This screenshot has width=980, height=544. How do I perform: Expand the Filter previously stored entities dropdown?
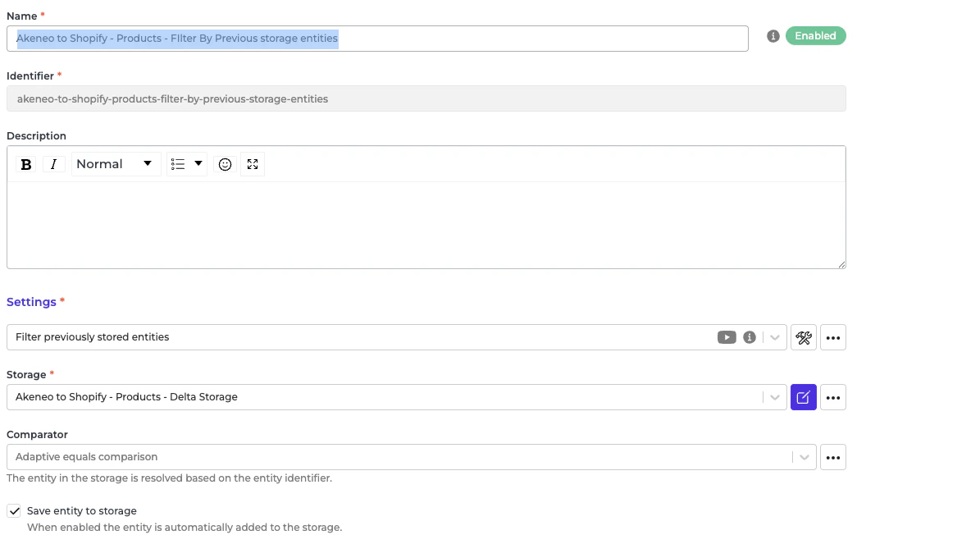[x=774, y=338]
